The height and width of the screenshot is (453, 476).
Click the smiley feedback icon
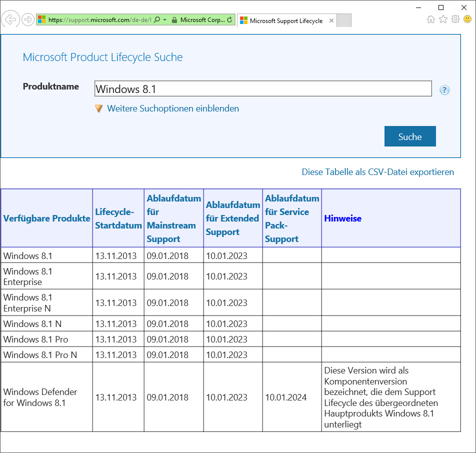pos(467,19)
